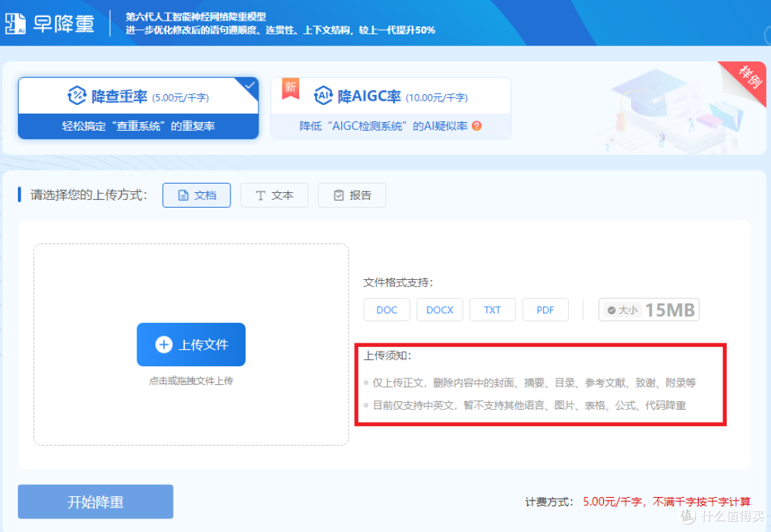Click the 新 badge on 降AIGC率 card
This screenshot has height=532, width=771.
(x=291, y=89)
